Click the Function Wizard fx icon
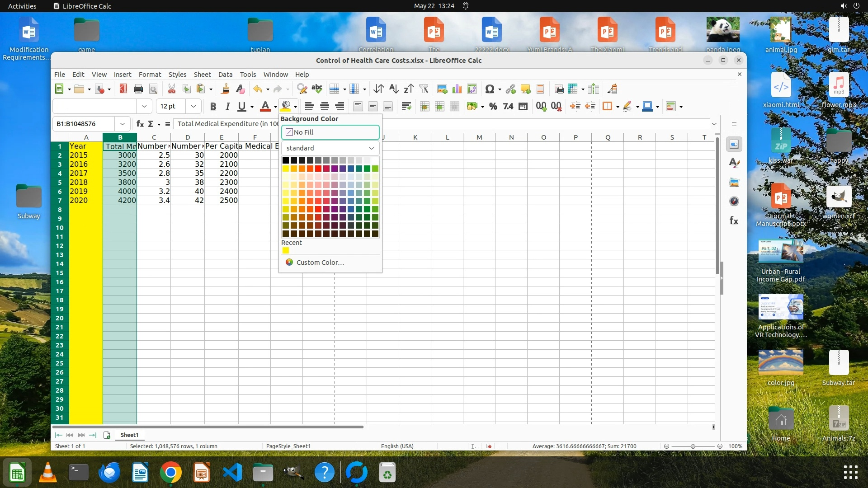This screenshot has width=868, height=488. click(140, 124)
